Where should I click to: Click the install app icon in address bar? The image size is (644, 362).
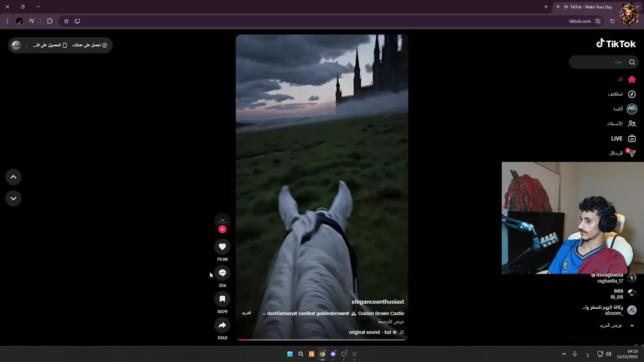77,21
